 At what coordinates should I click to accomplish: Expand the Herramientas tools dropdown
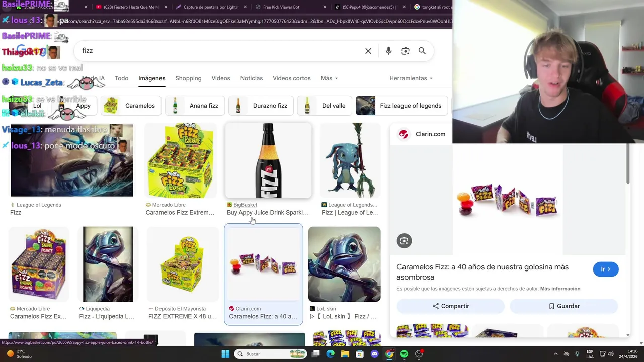click(x=411, y=78)
